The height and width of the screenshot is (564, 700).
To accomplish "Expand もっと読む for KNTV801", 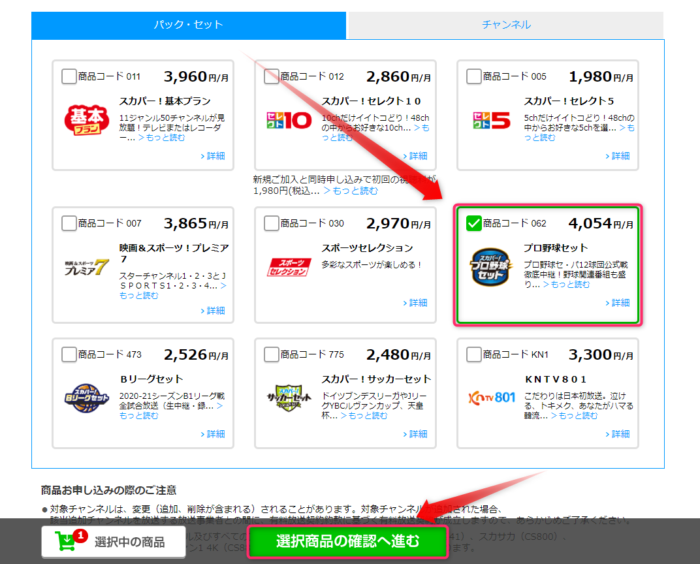I will click(575, 416).
